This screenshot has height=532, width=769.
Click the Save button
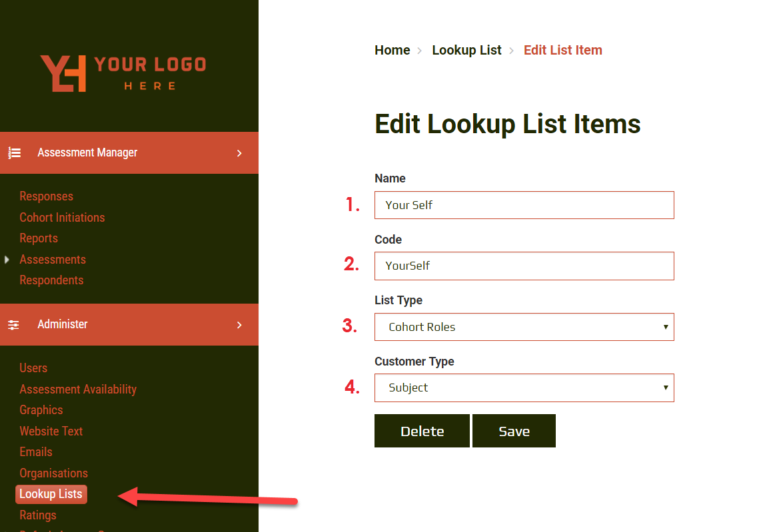point(514,431)
